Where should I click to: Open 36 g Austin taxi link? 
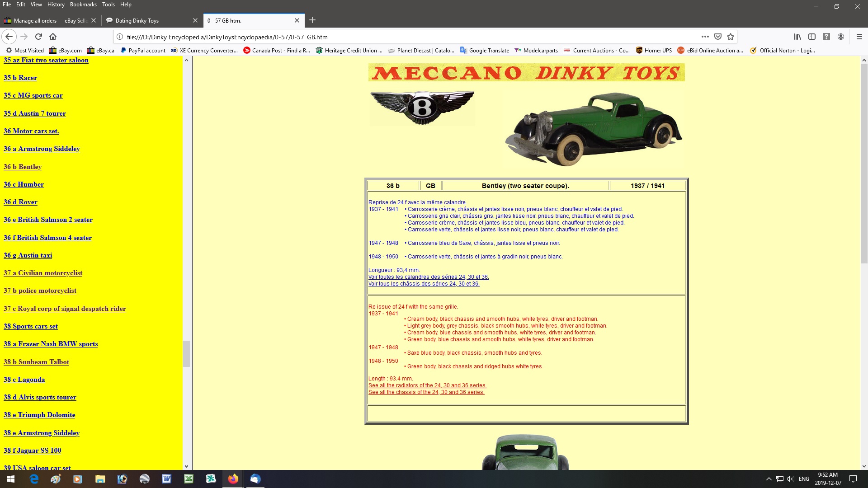(28, 255)
